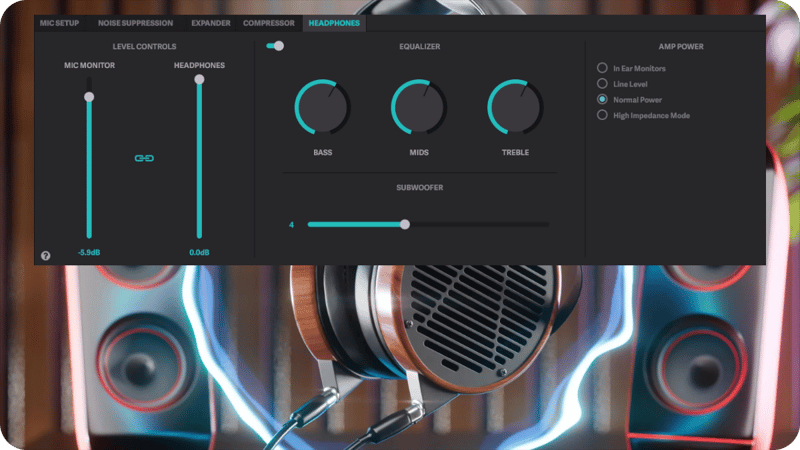The width and height of the screenshot is (800, 450).
Task: Enable High Impedance Mode option
Action: (x=602, y=115)
